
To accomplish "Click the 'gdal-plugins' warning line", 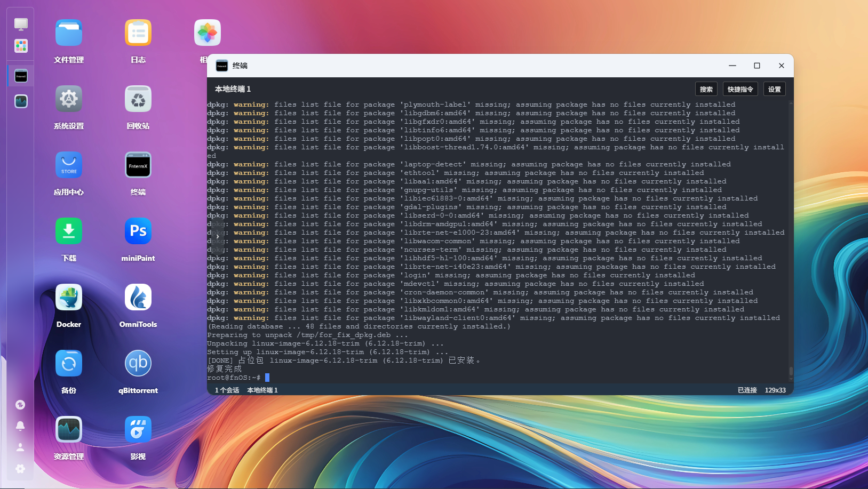I will tap(467, 207).
